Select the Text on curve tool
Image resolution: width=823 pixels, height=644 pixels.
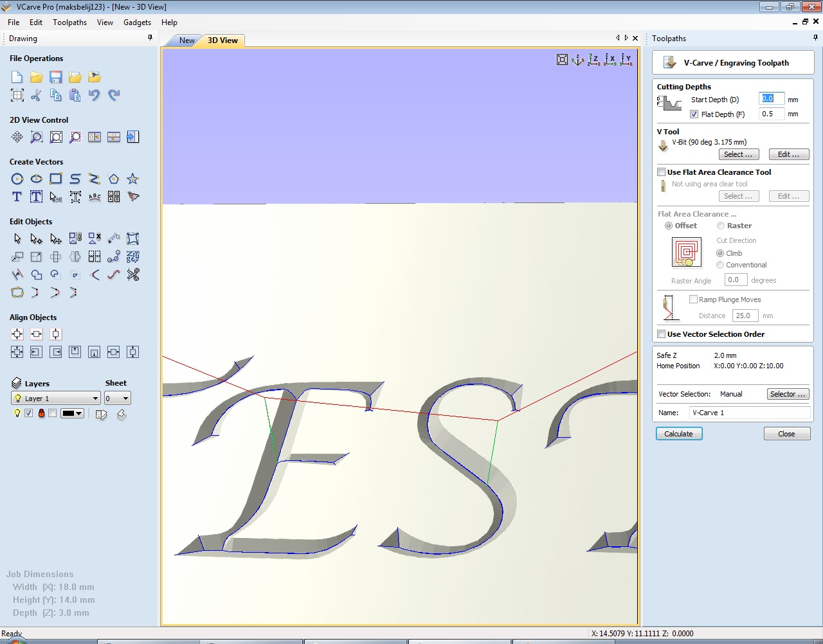(x=95, y=197)
